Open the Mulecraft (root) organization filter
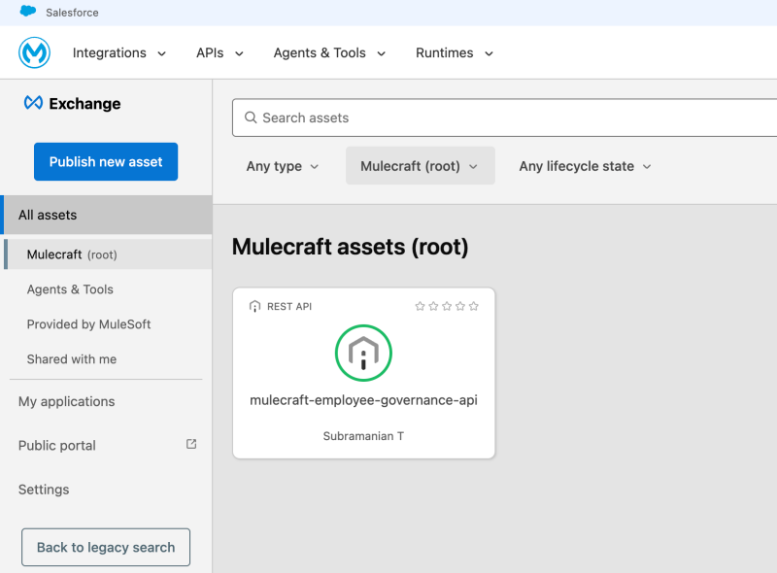Screen dimensions: 777x573 (x=419, y=166)
